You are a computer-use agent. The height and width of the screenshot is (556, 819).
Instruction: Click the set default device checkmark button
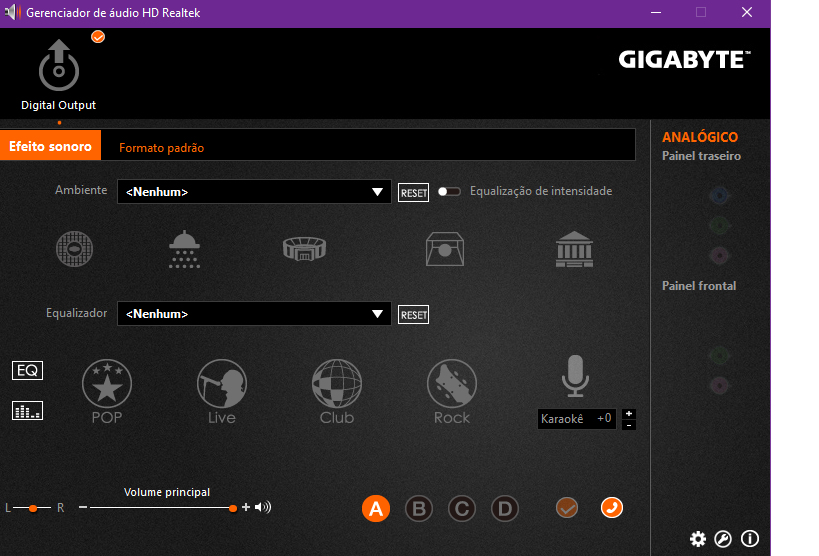point(567,507)
